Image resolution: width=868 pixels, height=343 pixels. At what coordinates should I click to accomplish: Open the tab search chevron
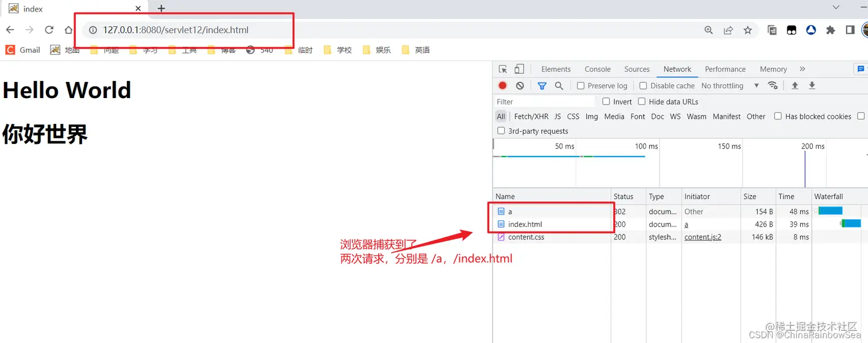(836, 7)
